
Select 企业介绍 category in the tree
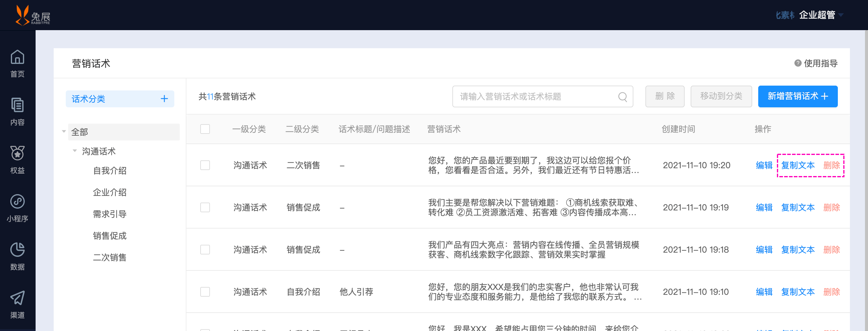tap(109, 192)
